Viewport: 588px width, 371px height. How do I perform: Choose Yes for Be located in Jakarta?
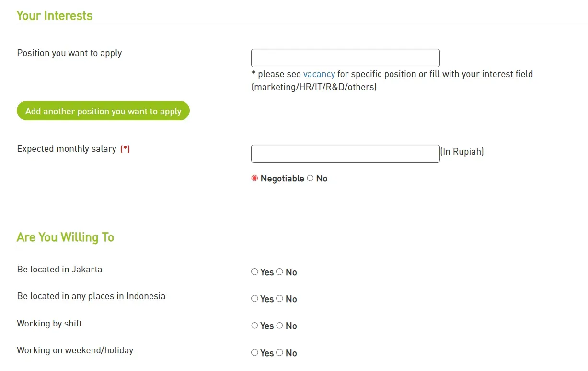point(254,272)
